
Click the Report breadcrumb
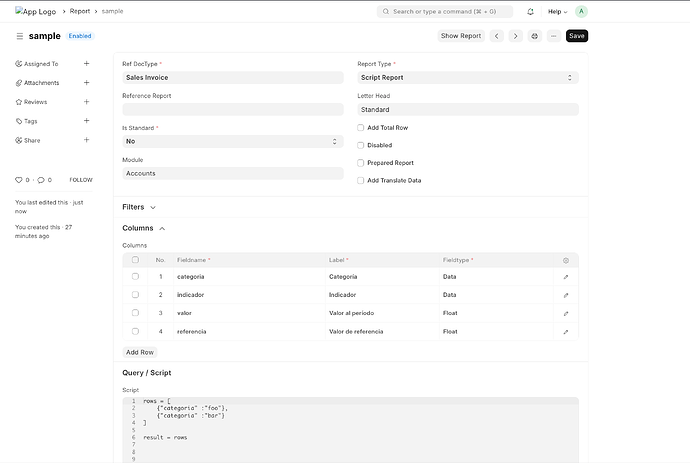(x=80, y=11)
